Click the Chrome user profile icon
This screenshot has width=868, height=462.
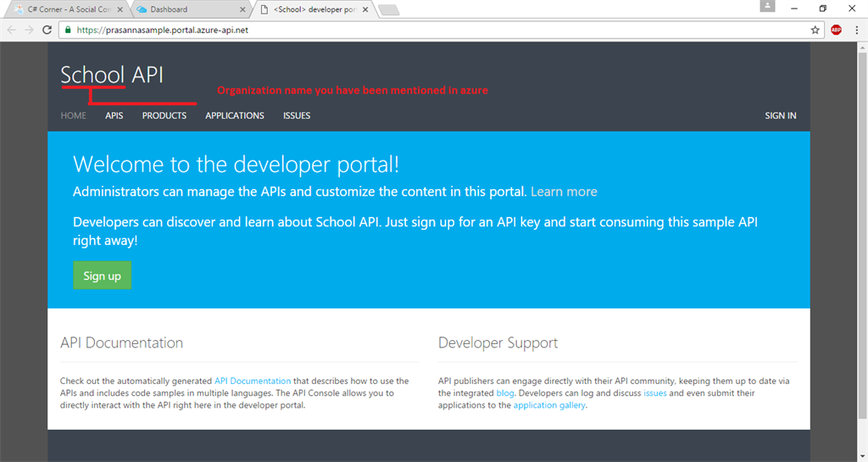(x=767, y=6)
